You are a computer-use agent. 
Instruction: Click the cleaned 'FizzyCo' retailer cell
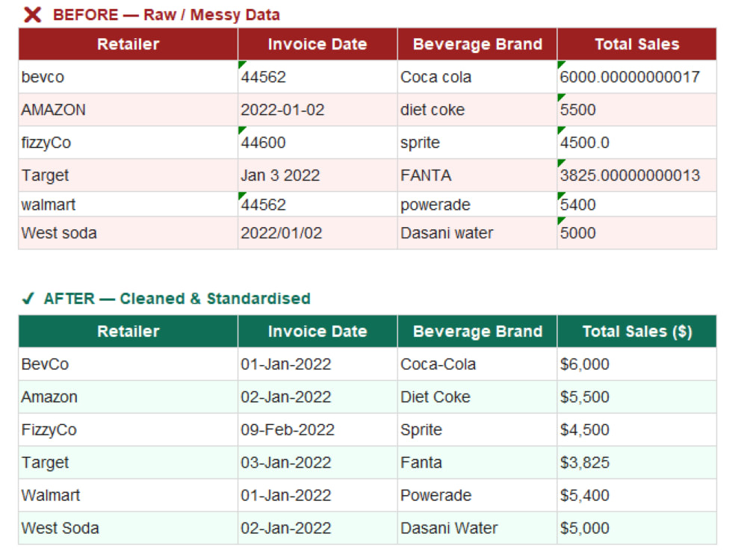click(128, 430)
